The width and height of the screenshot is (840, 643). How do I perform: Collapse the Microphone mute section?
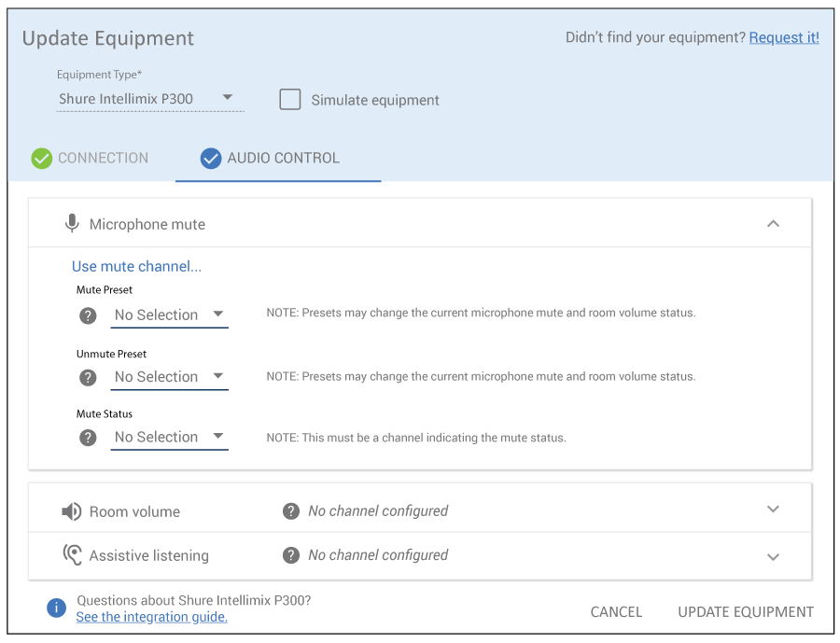pyautogui.click(x=773, y=224)
